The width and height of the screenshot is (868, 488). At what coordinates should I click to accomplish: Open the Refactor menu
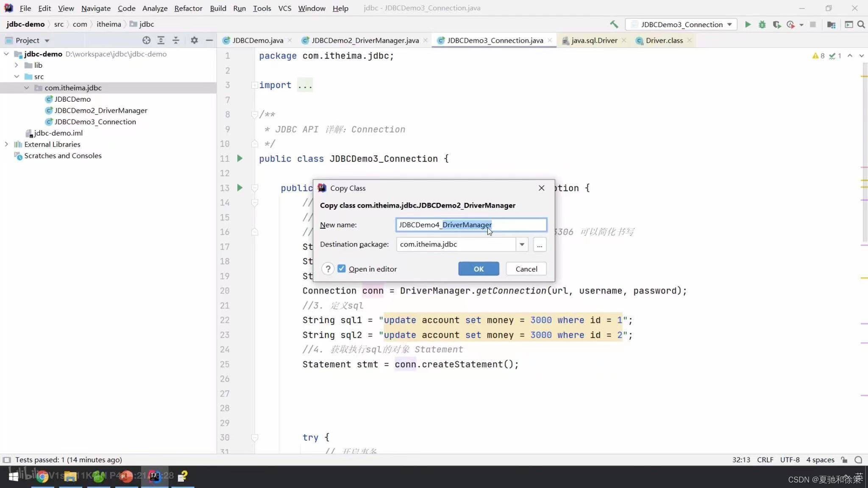[x=188, y=8]
